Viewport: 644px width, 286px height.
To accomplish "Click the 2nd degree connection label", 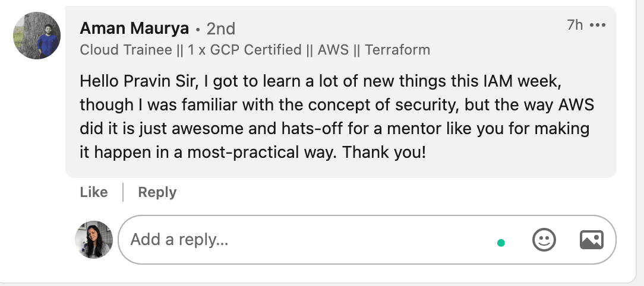I will click(x=221, y=28).
